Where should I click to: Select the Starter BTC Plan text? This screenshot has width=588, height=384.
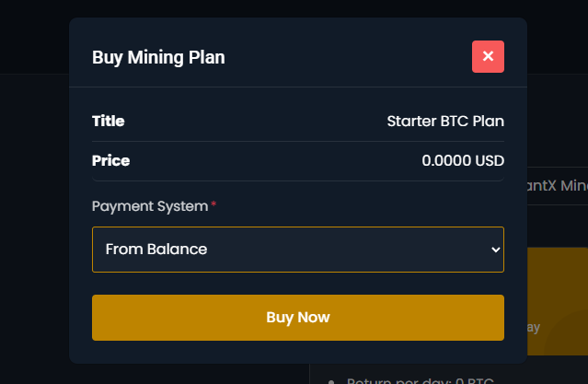[x=445, y=122]
